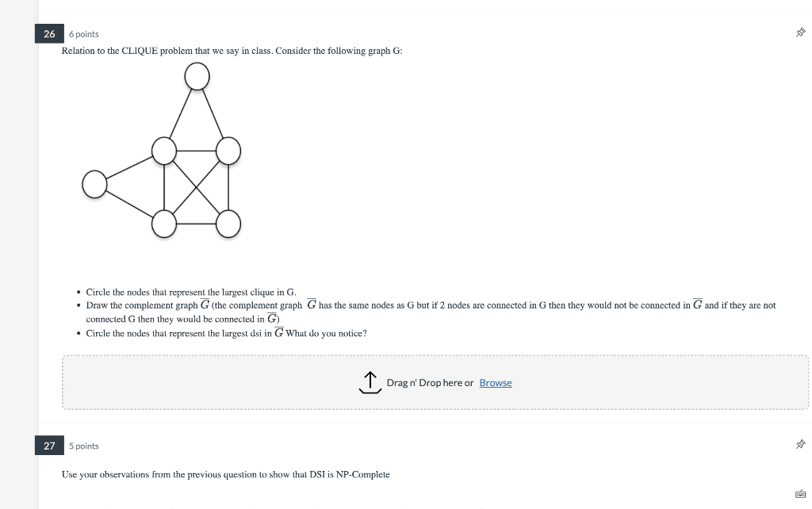Click the topmost node of graph G

click(x=197, y=77)
